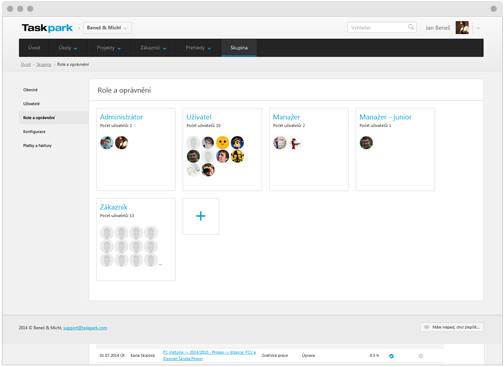Click the Mám nápad feedback button

pyautogui.click(x=452, y=327)
